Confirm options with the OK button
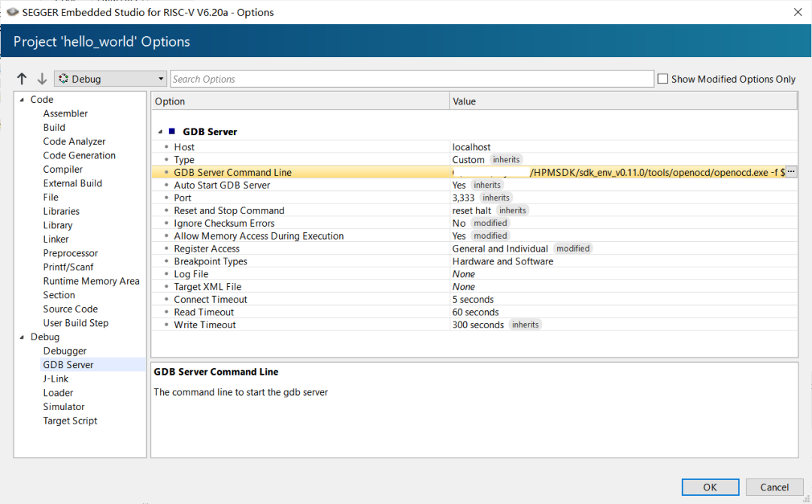The image size is (812, 504). pyautogui.click(x=710, y=487)
